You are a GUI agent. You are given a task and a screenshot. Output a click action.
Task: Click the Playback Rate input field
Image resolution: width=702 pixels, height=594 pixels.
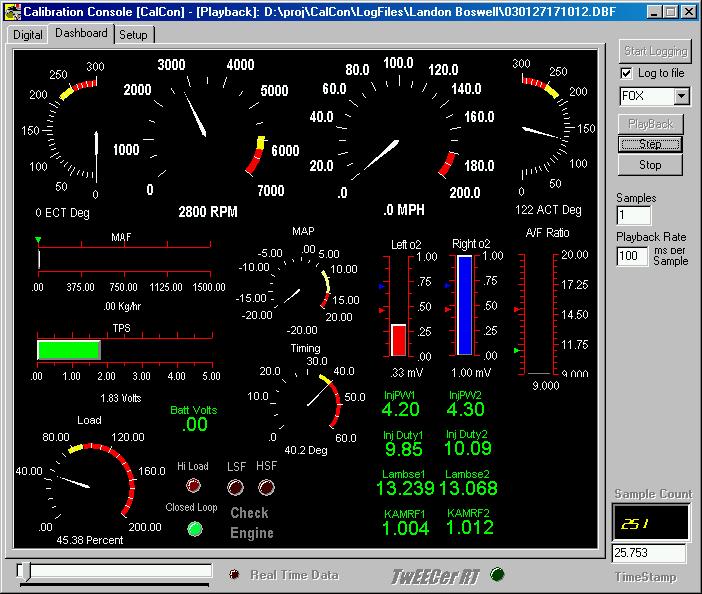click(x=632, y=256)
